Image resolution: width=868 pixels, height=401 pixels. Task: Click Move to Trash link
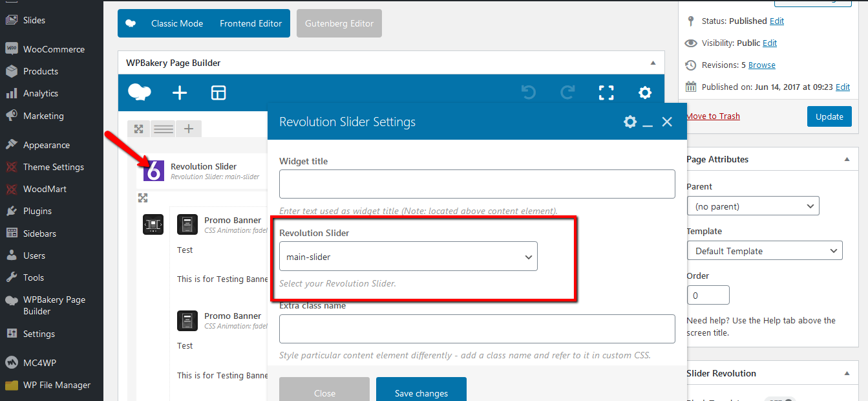point(714,116)
